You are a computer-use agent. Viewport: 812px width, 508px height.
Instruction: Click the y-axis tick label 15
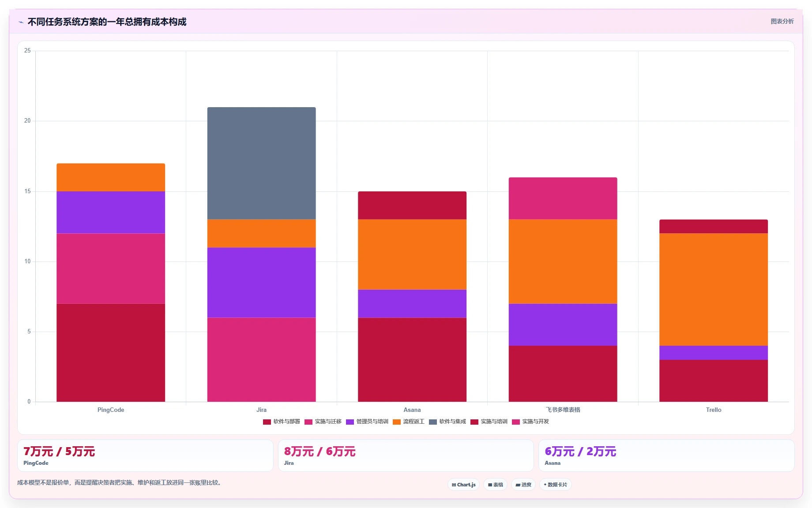pos(27,191)
